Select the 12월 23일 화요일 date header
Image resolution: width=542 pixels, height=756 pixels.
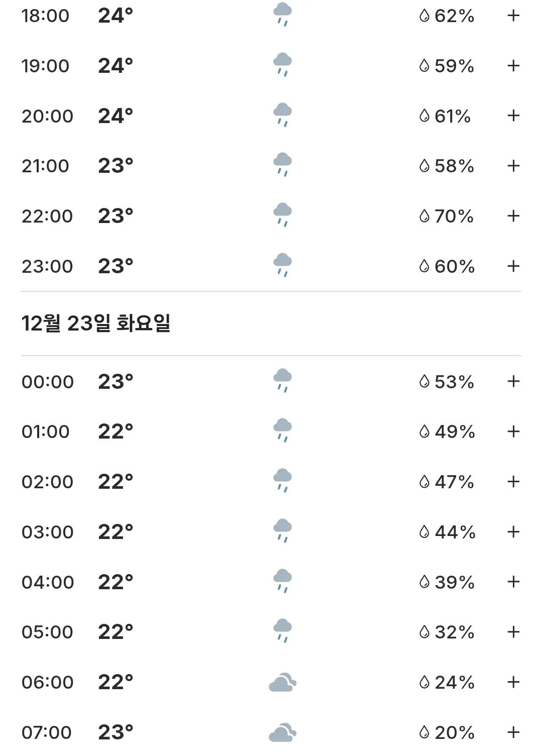point(96,323)
